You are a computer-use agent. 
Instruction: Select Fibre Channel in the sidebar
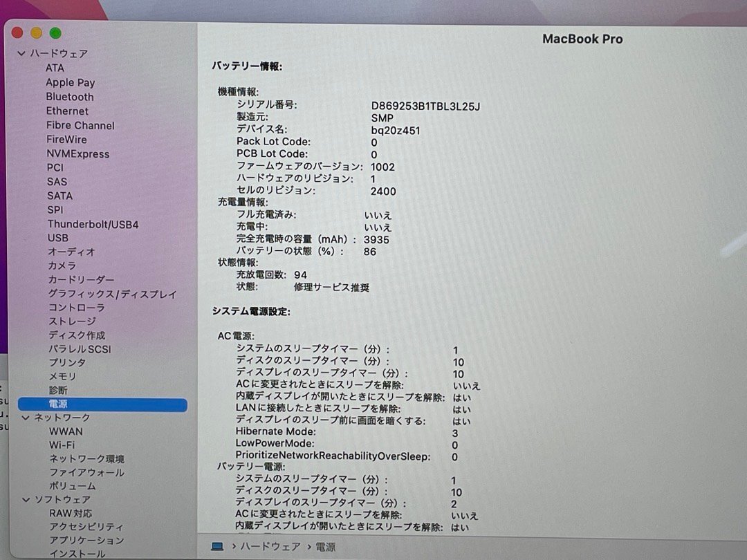80,126
